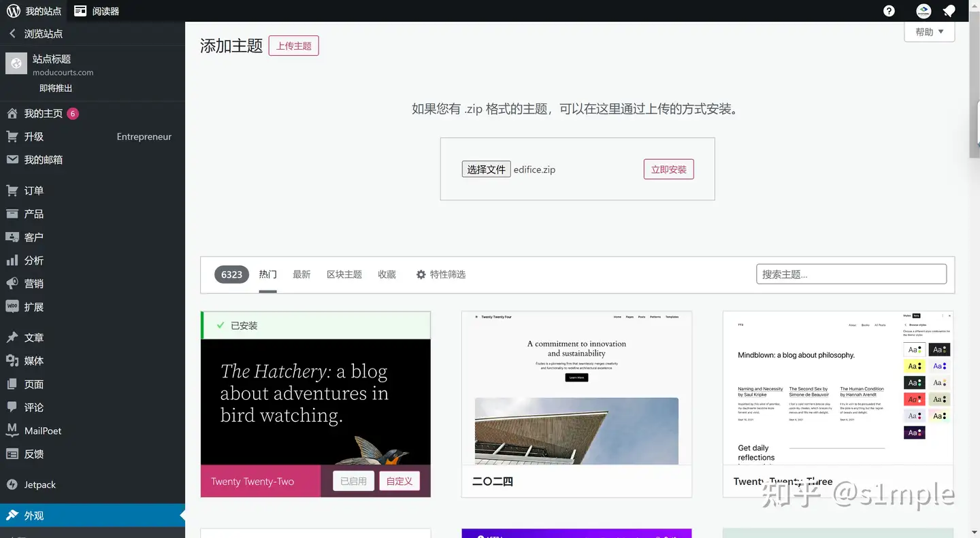
Task: Open MailPoet in the sidebar
Action: click(x=93, y=431)
